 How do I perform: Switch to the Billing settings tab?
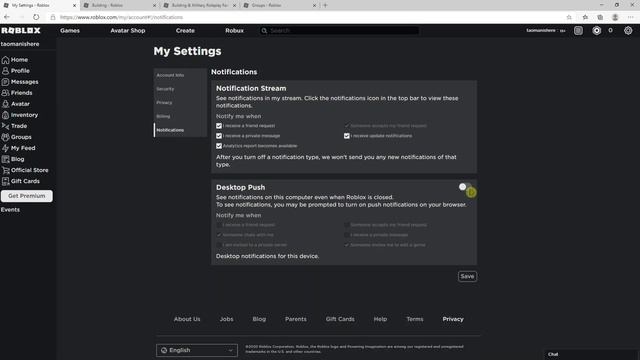[x=180, y=116]
